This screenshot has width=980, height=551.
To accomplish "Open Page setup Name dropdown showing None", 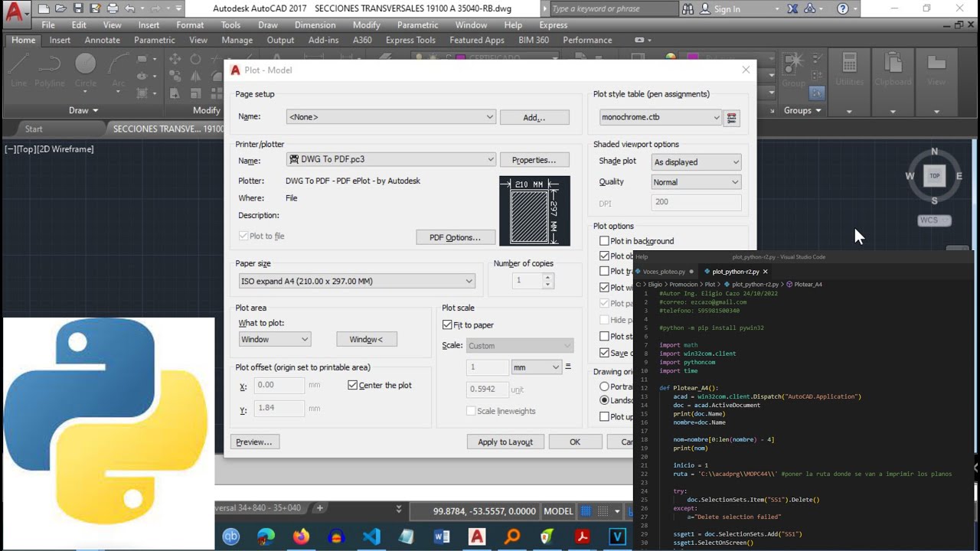I will 391,117.
